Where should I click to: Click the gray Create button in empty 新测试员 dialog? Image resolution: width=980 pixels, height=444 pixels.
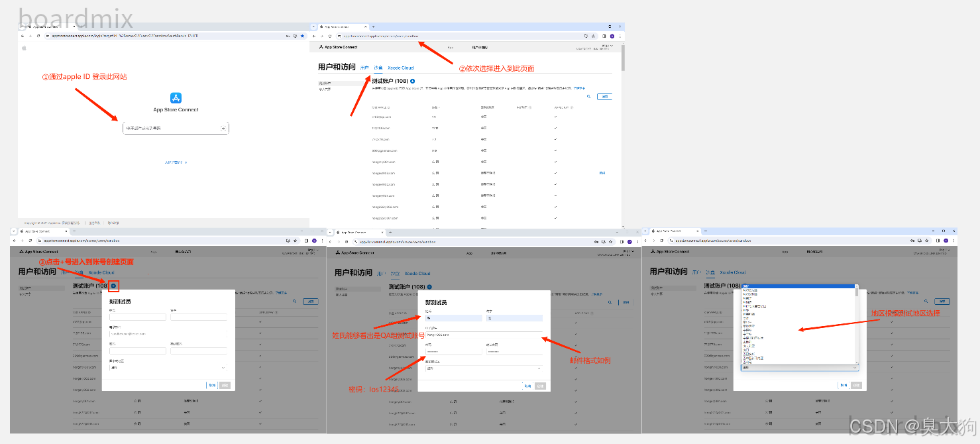pyautogui.click(x=225, y=385)
